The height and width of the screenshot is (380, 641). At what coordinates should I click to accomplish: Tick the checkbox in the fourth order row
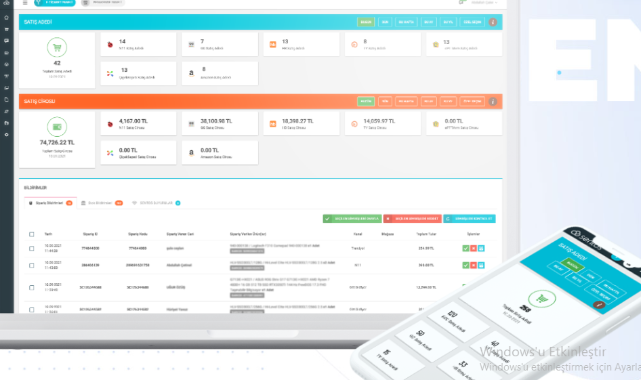(x=31, y=310)
